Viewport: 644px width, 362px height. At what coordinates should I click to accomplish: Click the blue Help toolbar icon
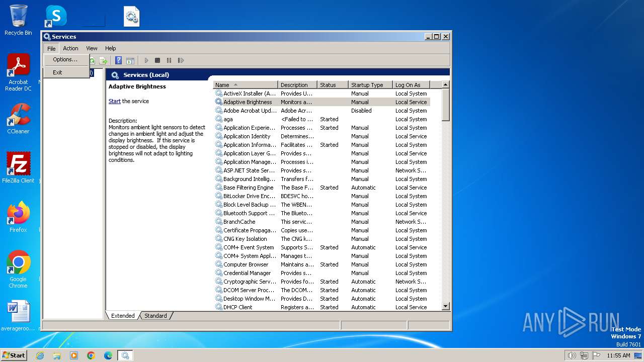(119, 60)
